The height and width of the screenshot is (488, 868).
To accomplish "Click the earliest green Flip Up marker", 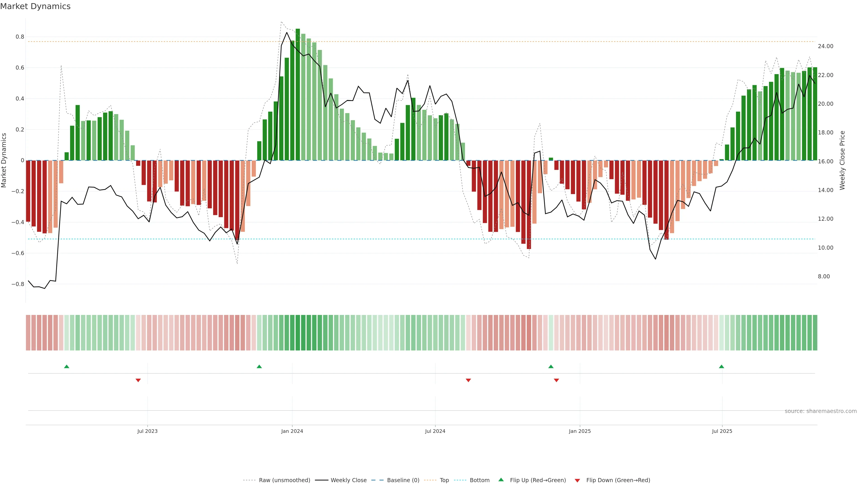I will coord(67,366).
